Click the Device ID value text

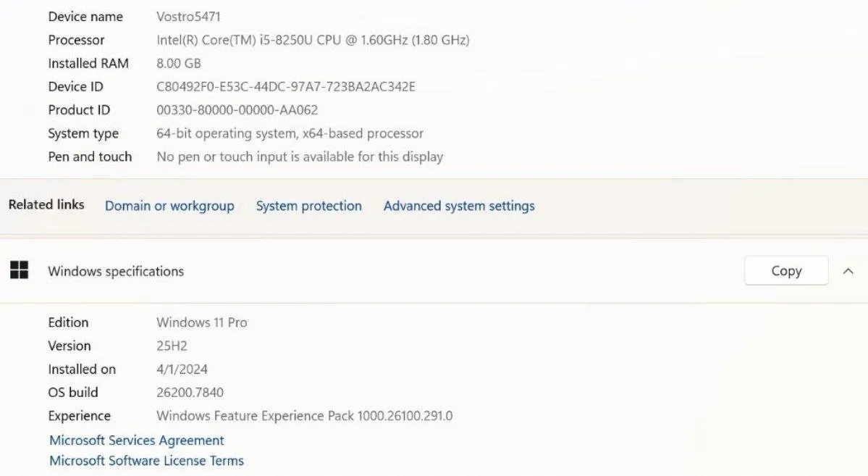286,87
